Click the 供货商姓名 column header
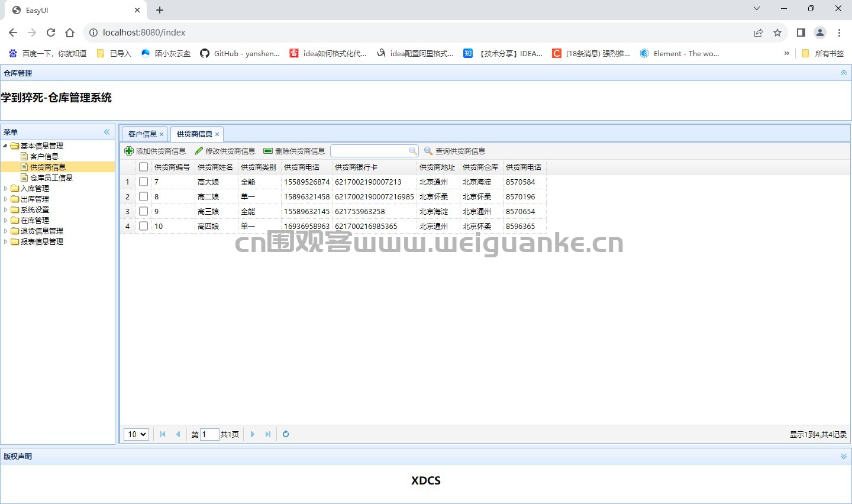The width and height of the screenshot is (852, 504). coord(215,167)
